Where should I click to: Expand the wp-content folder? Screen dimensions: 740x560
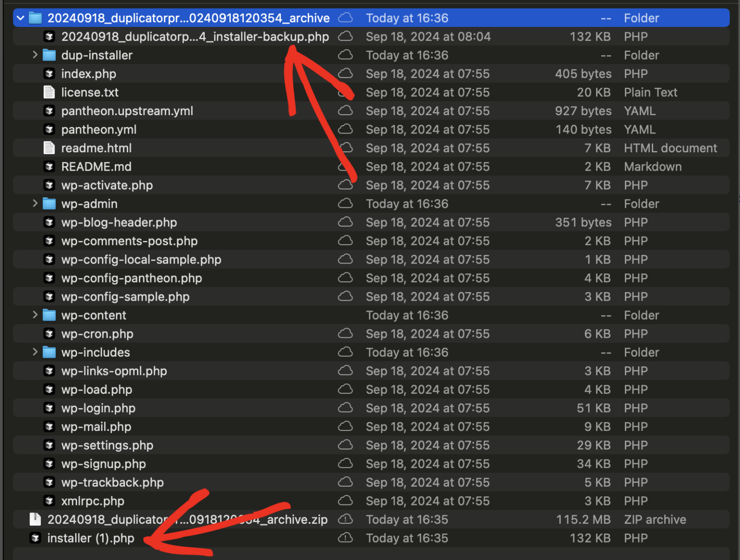pos(35,315)
